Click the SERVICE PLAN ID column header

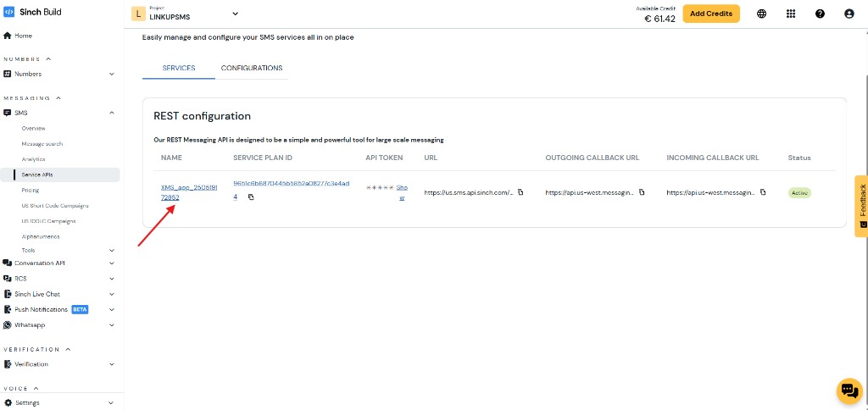[263, 158]
